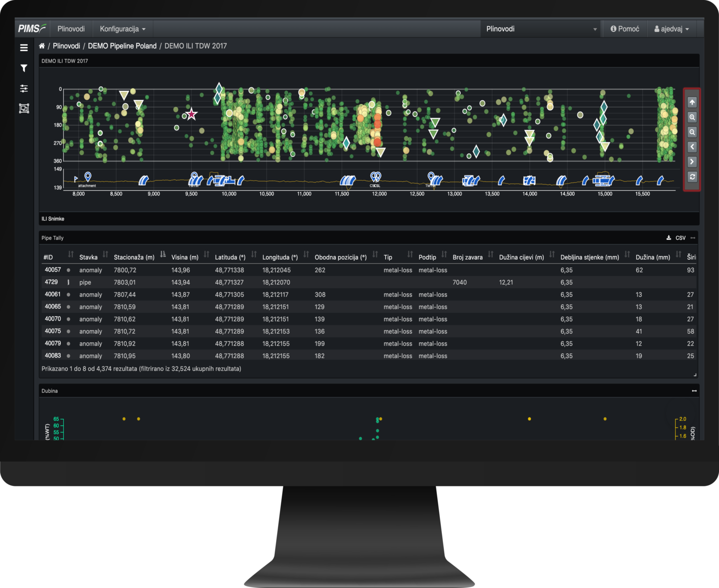Open the ajedvaj user menu
Screen dimensions: 719x588
(673, 29)
